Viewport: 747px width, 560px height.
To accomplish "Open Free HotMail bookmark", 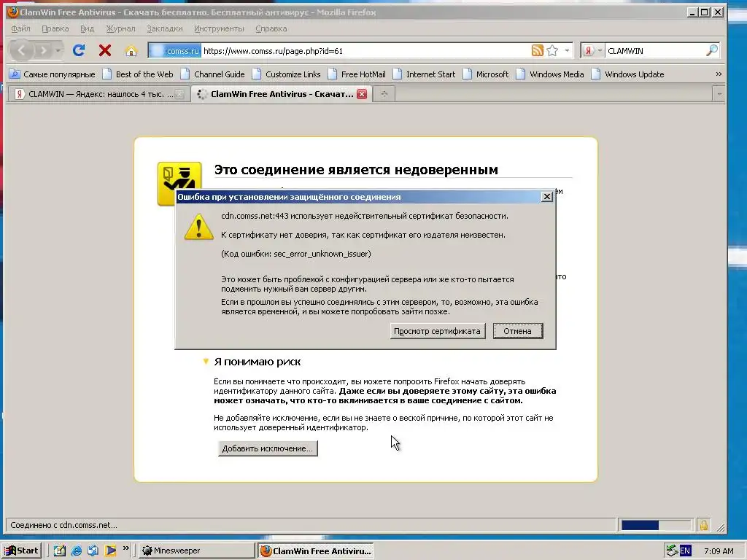I will [357, 74].
